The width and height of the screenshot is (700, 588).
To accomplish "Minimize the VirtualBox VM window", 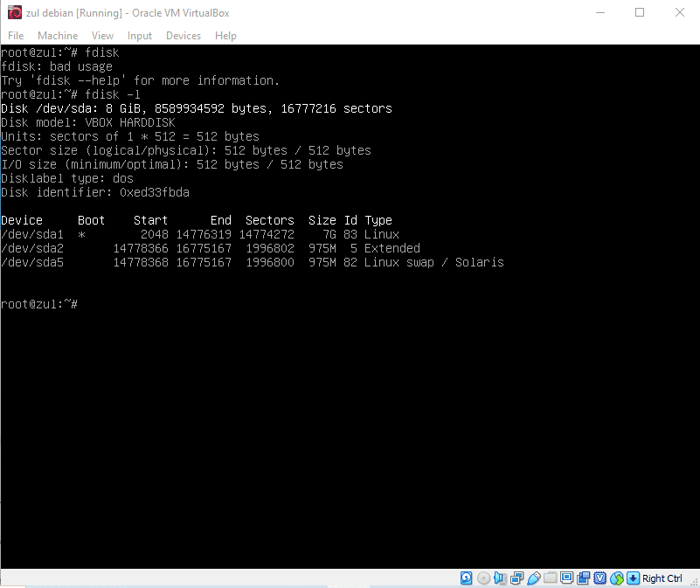I will [x=600, y=12].
